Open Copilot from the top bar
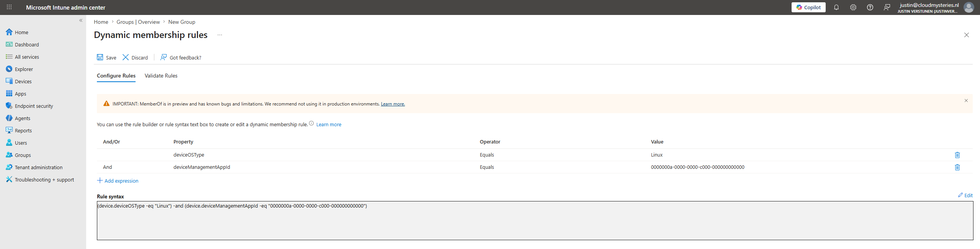980x249 pixels. click(808, 7)
